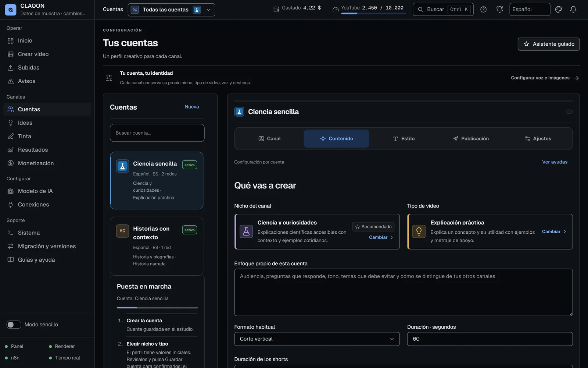This screenshot has width=588, height=368.
Task: Select the Historias con contexto account card
Action: [157, 246]
